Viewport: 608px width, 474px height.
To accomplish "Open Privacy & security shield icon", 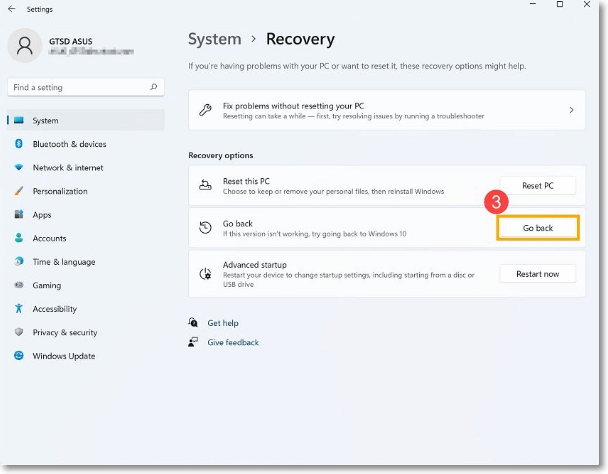I will [18, 332].
